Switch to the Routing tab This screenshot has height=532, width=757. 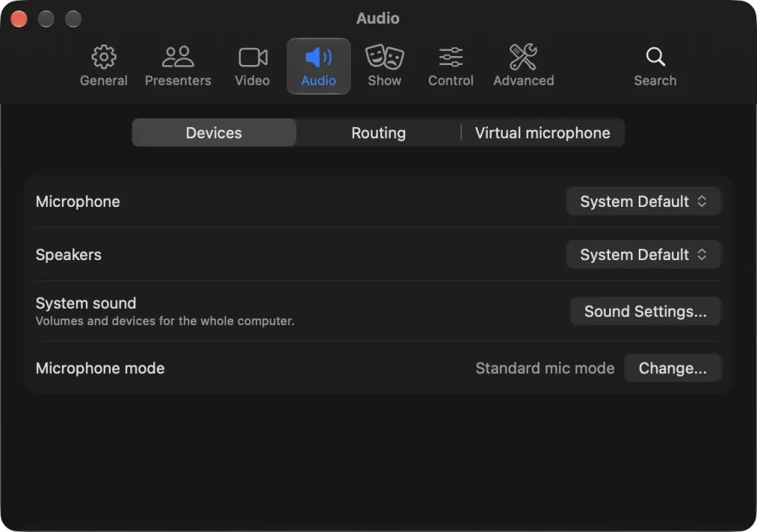pyautogui.click(x=378, y=133)
